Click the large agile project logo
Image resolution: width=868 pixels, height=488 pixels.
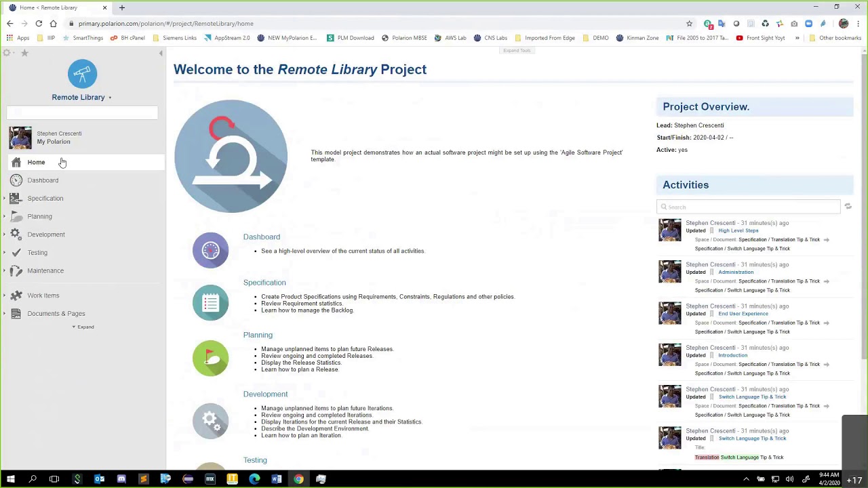tap(231, 156)
